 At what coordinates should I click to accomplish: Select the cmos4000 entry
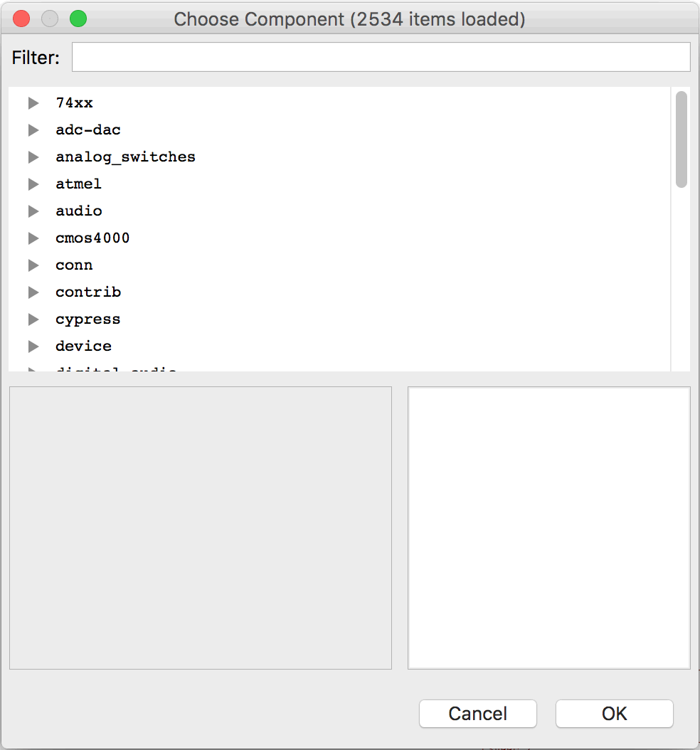click(x=92, y=238)
